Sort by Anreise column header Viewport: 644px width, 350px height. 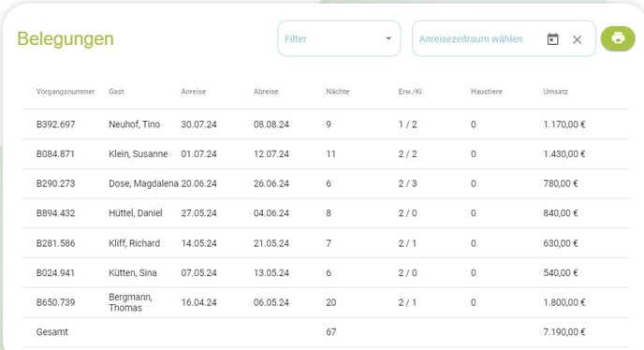coord(194,92)
